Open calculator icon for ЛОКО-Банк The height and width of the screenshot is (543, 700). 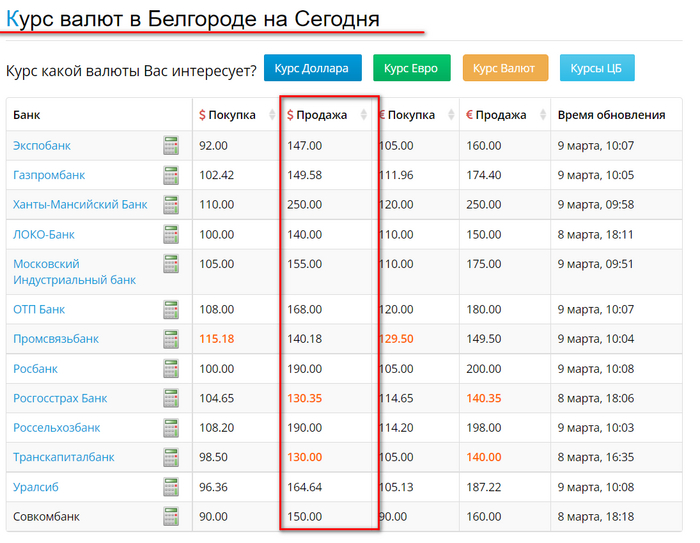pyautogui.click(x=171, y=234)
